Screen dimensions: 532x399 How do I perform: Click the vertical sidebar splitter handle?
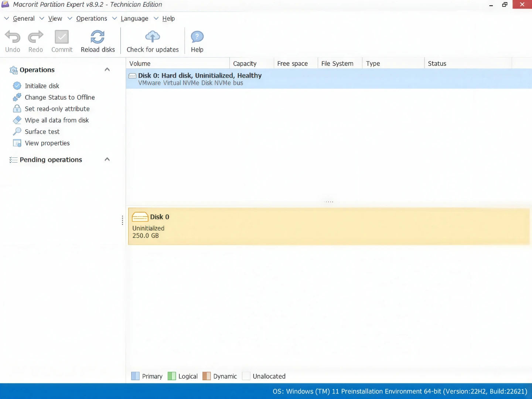(122, 221)
